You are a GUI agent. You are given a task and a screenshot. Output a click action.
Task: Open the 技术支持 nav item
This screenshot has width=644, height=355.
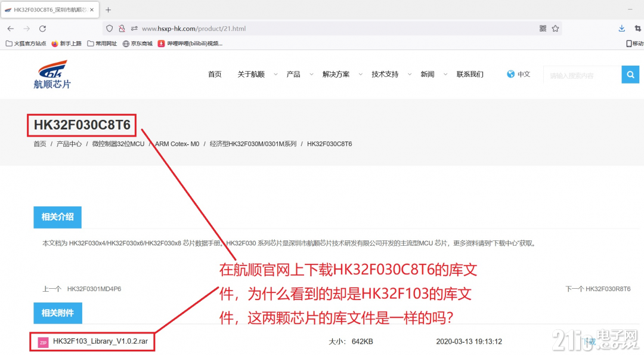pyautogui.click(x=385, y=75)
